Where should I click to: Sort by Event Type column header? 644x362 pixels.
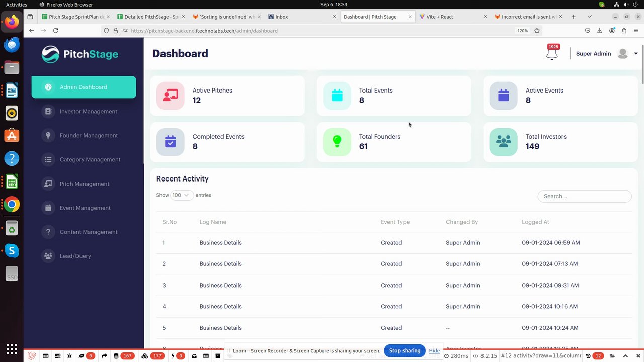tap(395, 222)
